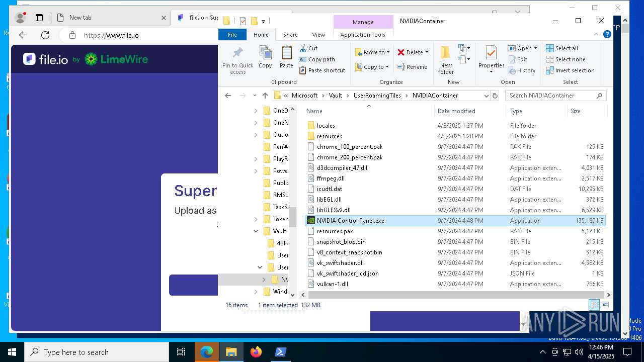Click Pin to Quick access icon
This screenshot has width=644, height=362.
coord(238,60)
